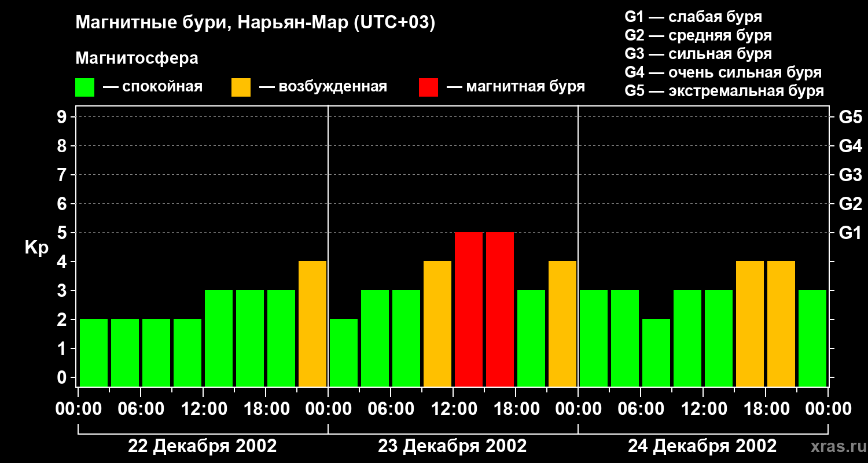
Task: Click the '24 Декабря 2002' date label
Action: click(x=703, y=446)
